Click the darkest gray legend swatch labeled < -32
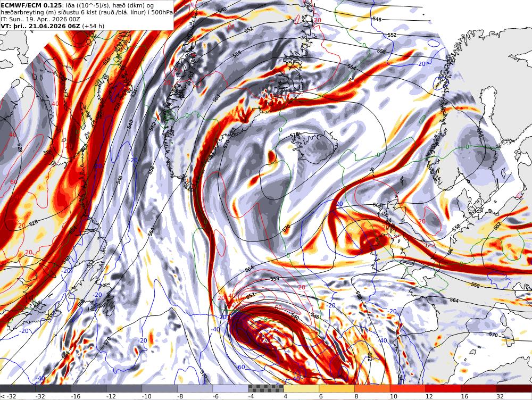 [x=18, y=388]
